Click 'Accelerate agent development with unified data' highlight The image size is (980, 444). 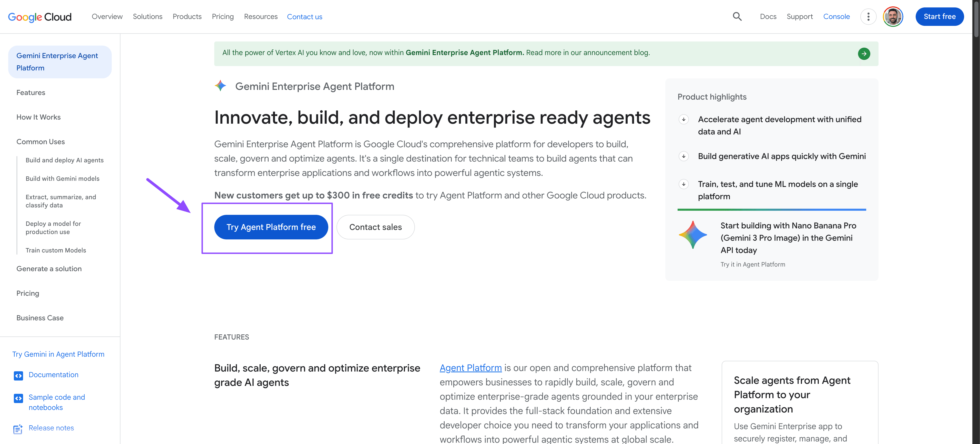780,125
